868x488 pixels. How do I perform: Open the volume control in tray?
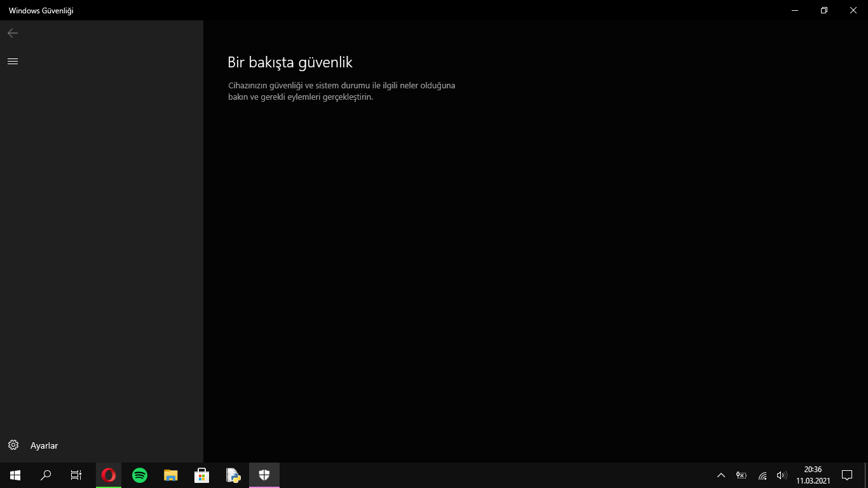(782, 475)
